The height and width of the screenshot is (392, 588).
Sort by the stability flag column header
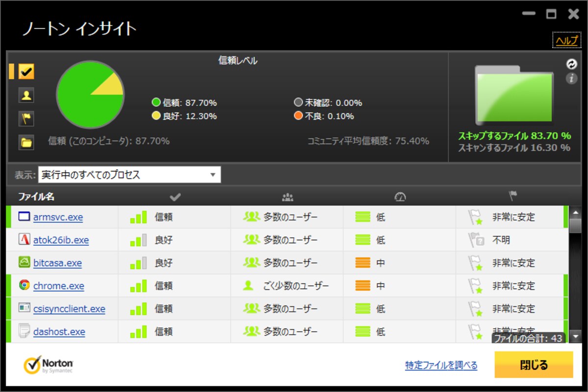tap(513, 197)
